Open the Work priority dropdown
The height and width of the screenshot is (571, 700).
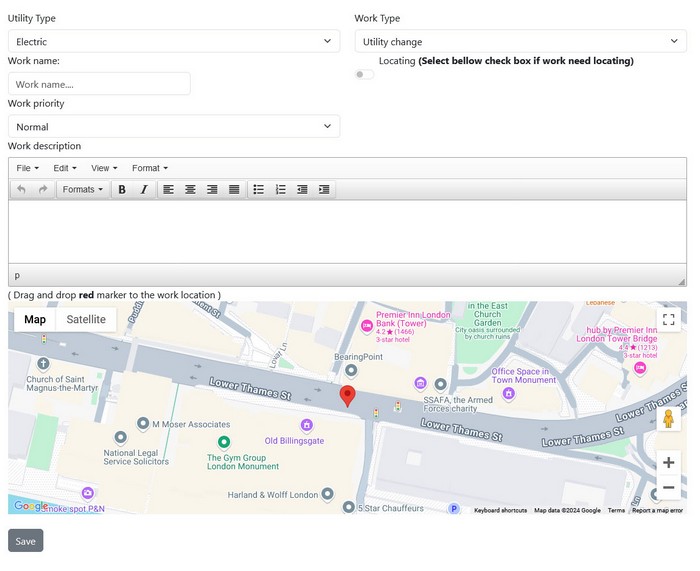[x=174, y=127]
